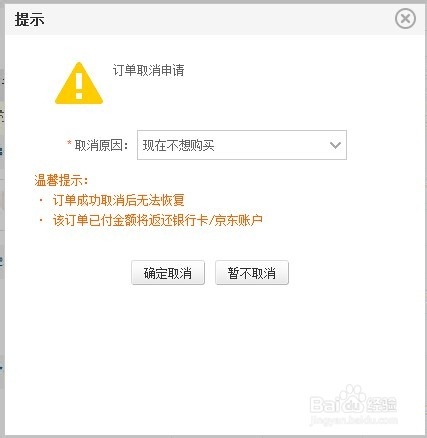
Task: Select the 现在不想购买 combo box text
Action: (x=178, y=145)
